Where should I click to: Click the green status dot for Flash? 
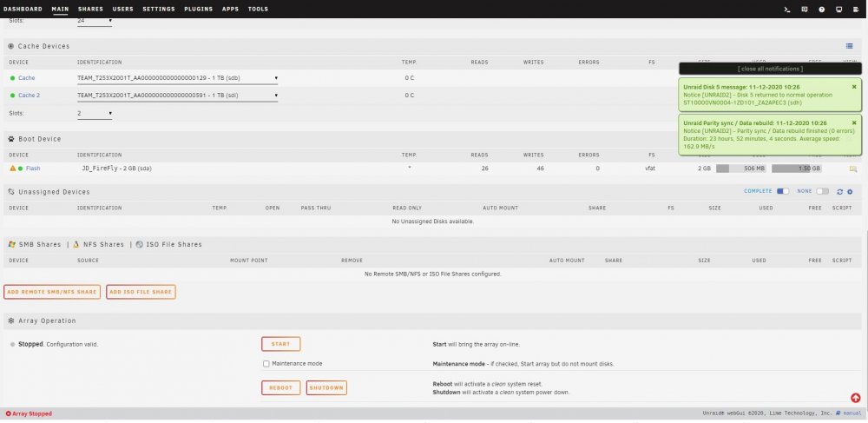(x=21, y=169)
